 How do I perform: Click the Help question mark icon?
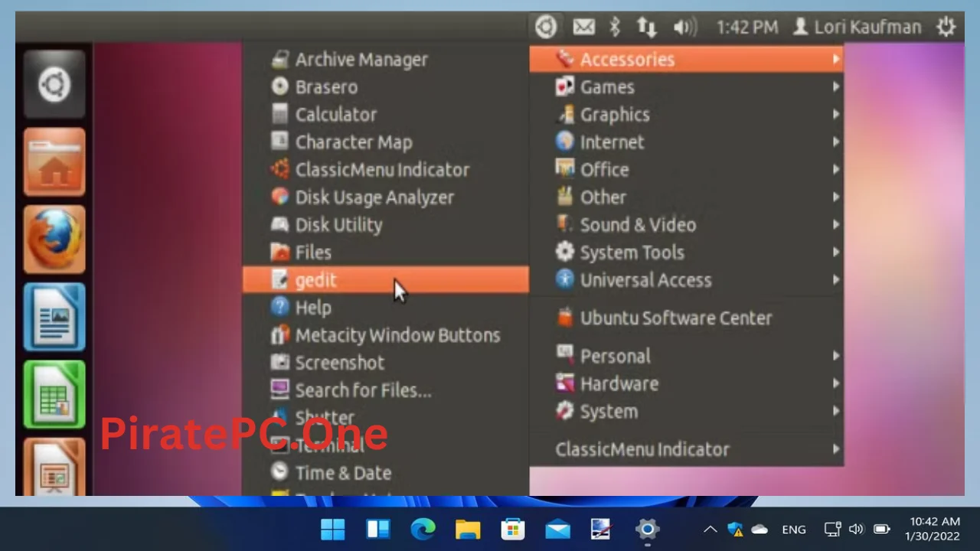(280, 308)
